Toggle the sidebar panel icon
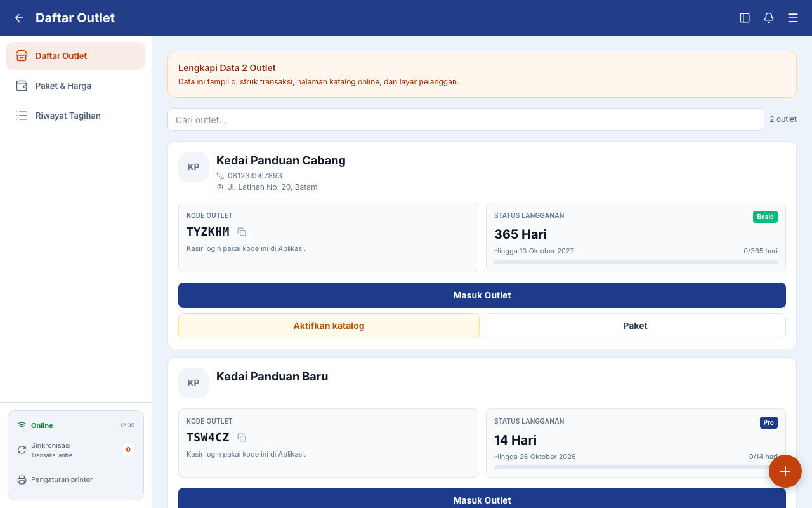Screen dimensions: 812x508 coord(745,18)
